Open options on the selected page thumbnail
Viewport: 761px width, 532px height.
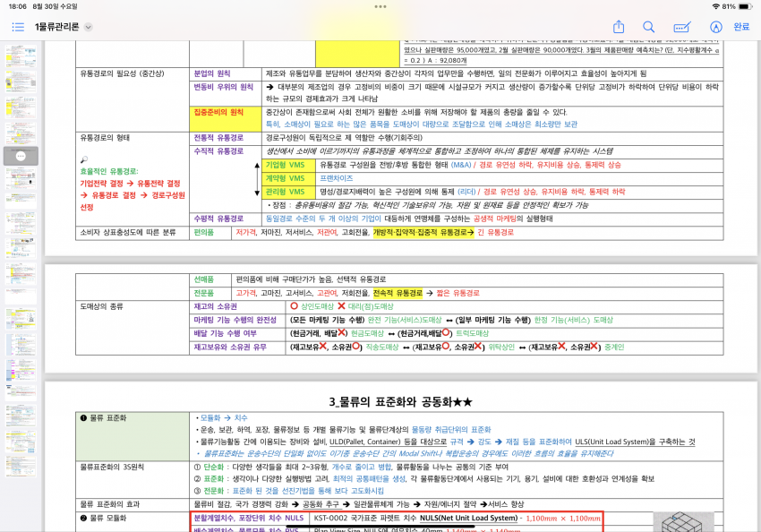coord(21,157)
